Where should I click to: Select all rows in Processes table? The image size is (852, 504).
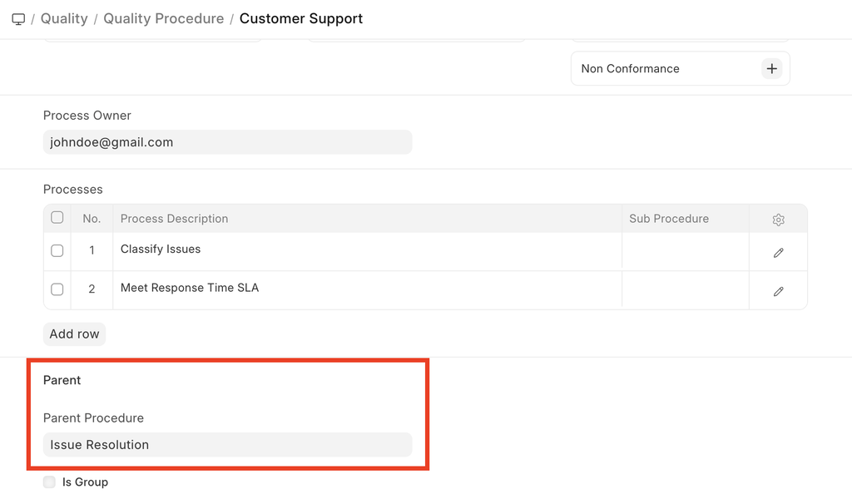tap(57, 218)
